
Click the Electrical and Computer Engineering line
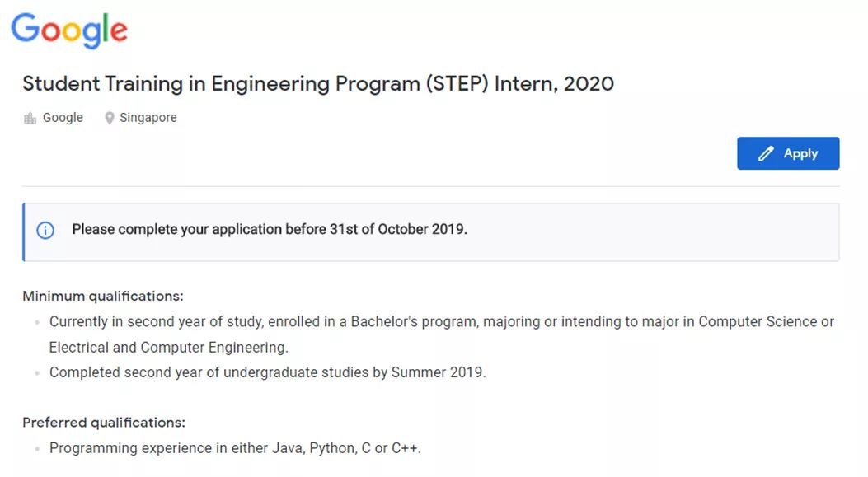[x=169, y=348]
